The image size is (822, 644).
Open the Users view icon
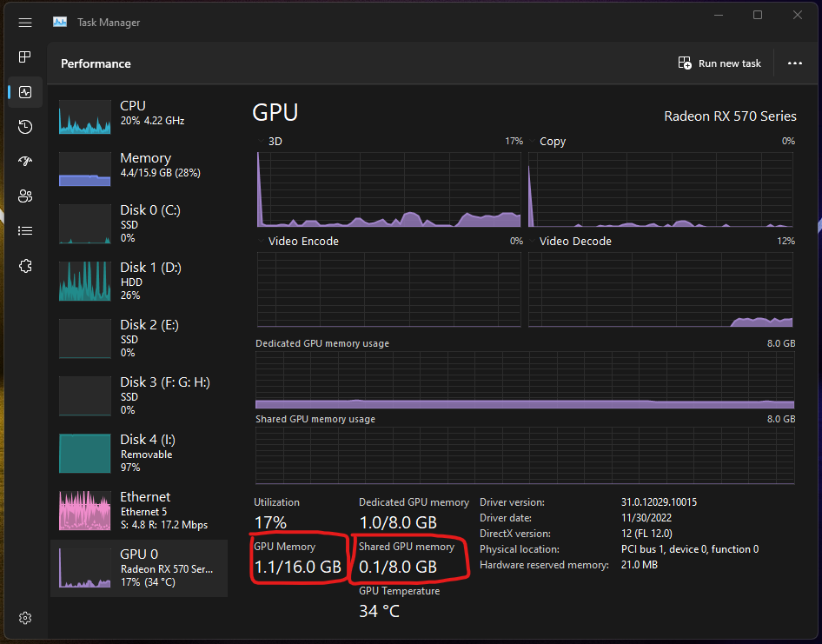24,196
